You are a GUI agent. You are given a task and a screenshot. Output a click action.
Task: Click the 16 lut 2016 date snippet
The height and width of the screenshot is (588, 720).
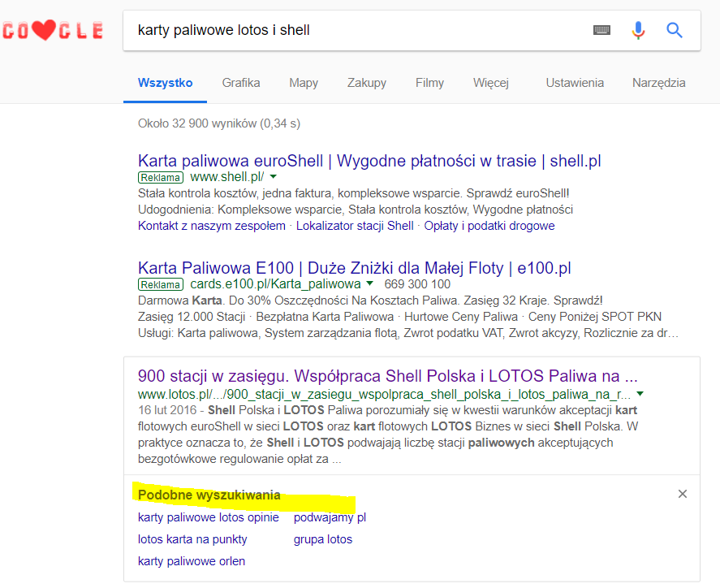pos(167,410)
